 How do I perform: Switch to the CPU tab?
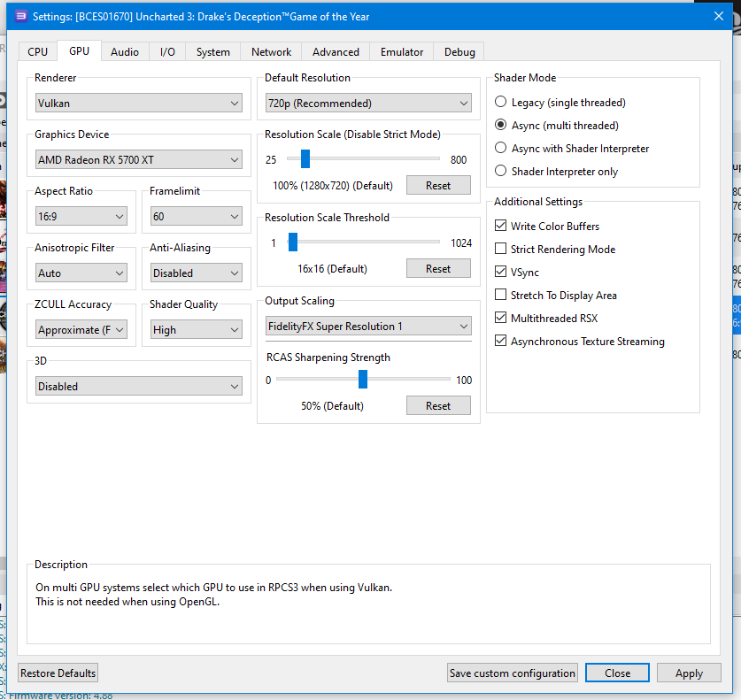(x=38, y=52)
